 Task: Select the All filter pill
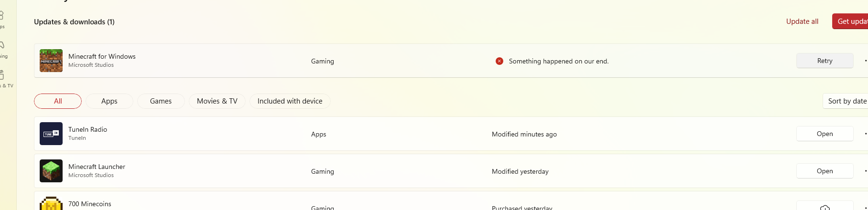pyautogui.click(x=58, y=101)
